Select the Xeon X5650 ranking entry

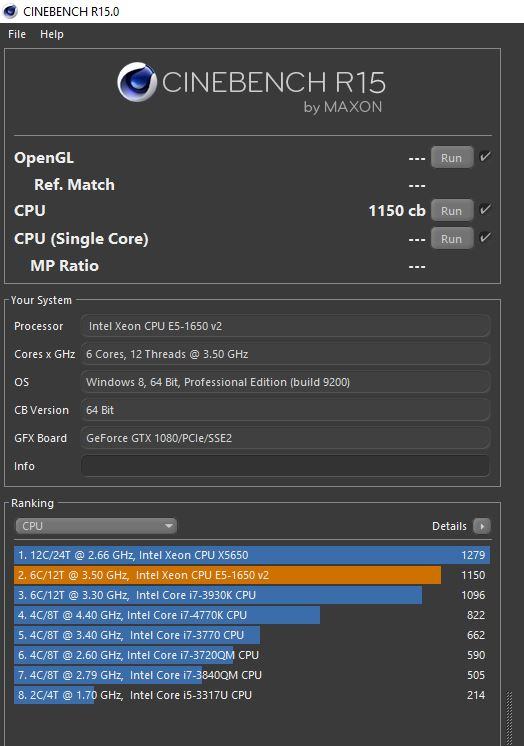(252, 555)
